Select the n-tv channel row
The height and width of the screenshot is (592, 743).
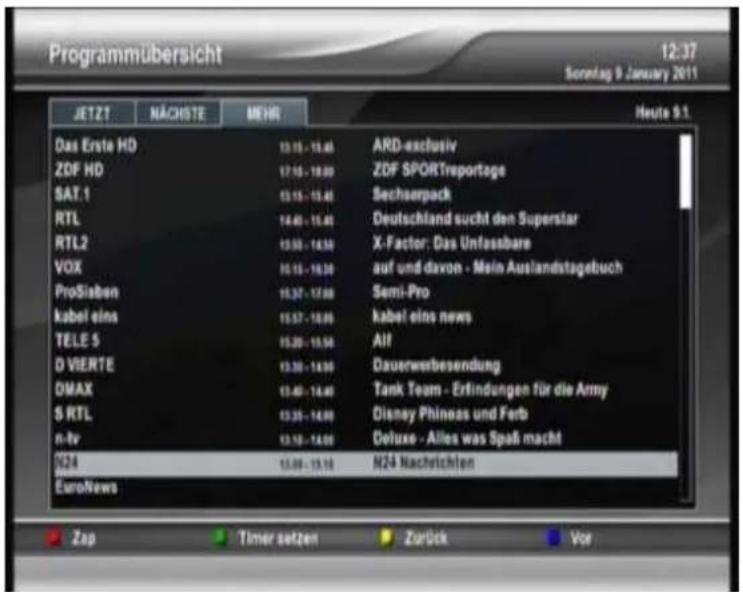[x=365, y=438]
